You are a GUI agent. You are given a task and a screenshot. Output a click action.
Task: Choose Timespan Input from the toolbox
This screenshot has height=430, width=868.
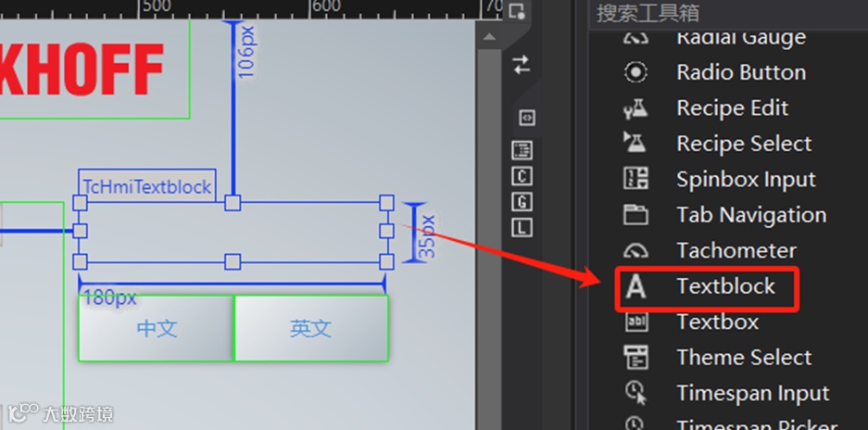753,393
